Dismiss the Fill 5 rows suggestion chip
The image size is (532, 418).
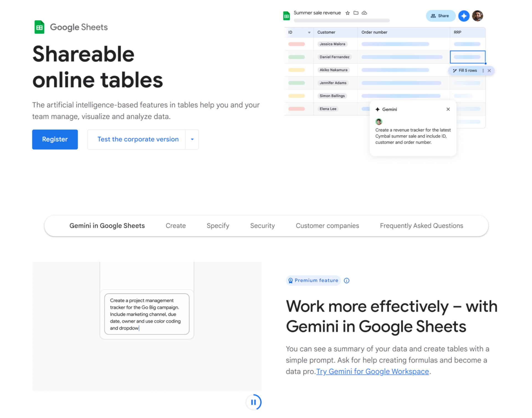[x=489, y=70]
